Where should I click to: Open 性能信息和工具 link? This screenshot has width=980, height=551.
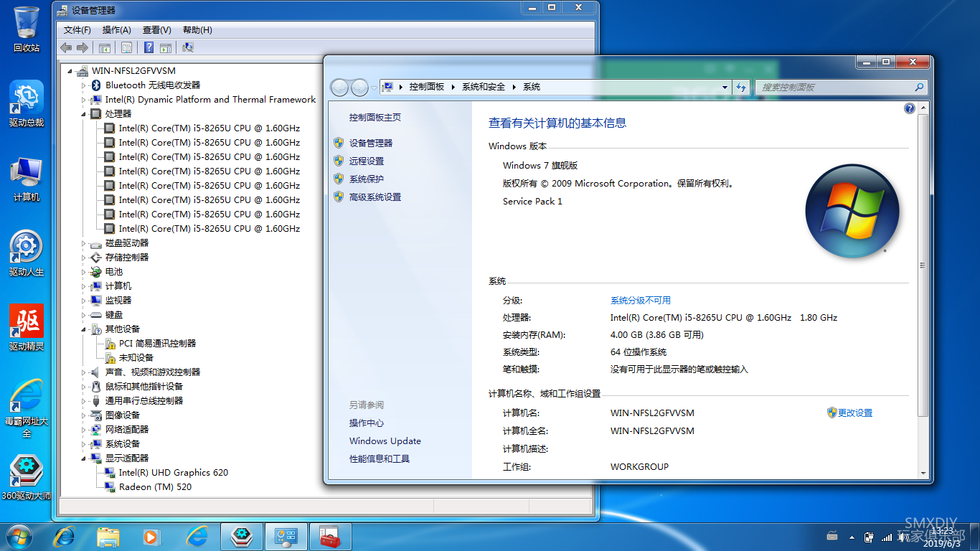(x=380, y=458)
